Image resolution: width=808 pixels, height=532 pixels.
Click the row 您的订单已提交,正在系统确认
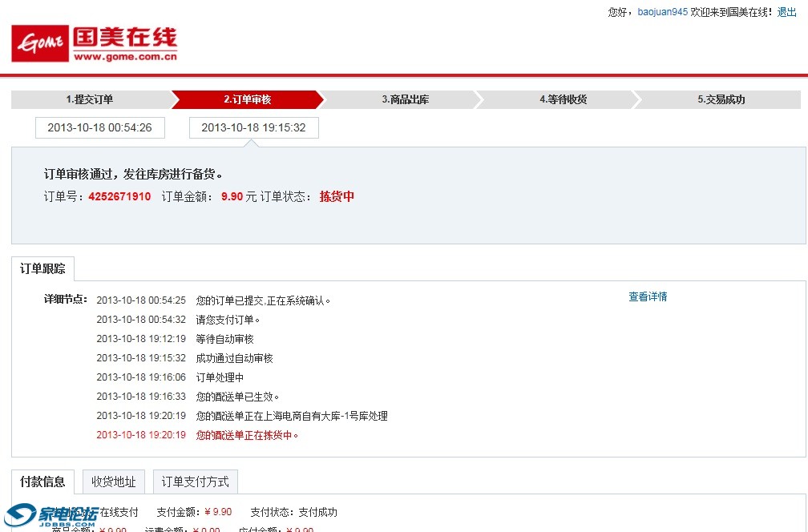pyautogui.click(x=213, y=300)
